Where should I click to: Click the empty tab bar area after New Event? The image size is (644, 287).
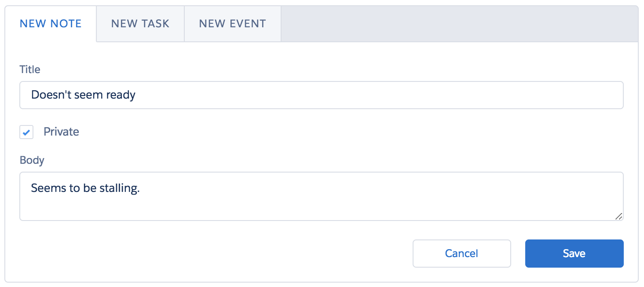click(457, 24)
